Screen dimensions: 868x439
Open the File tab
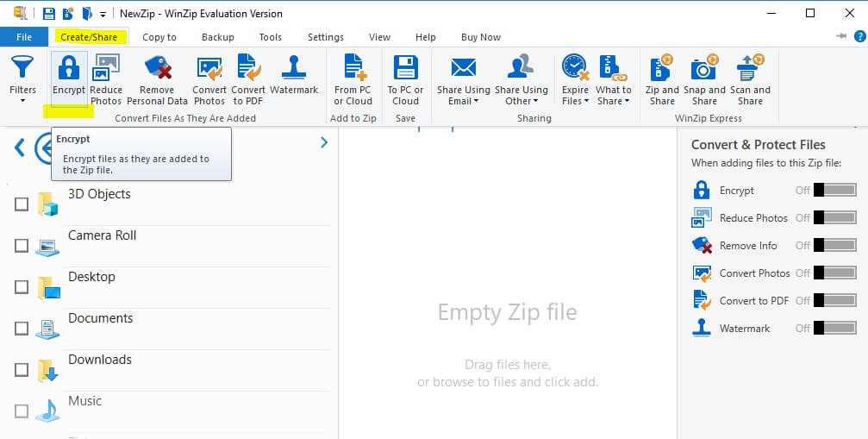pyautogui.click(x=24, y=37)
